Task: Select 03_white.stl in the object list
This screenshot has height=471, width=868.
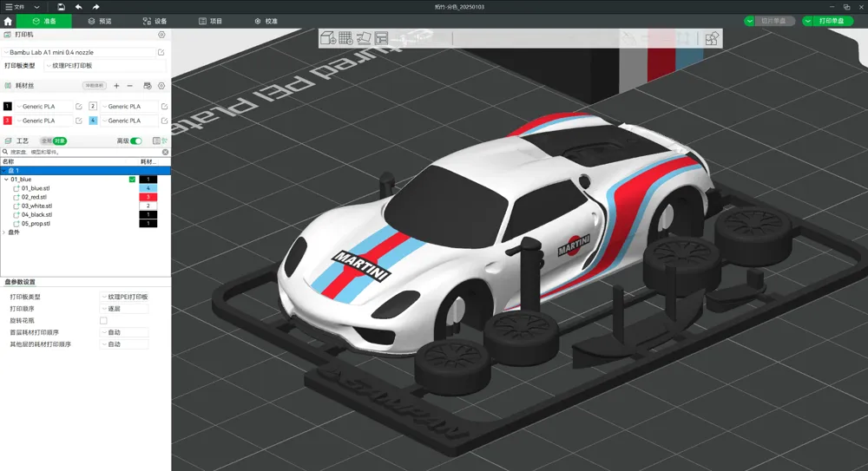Action: (36, 206)
